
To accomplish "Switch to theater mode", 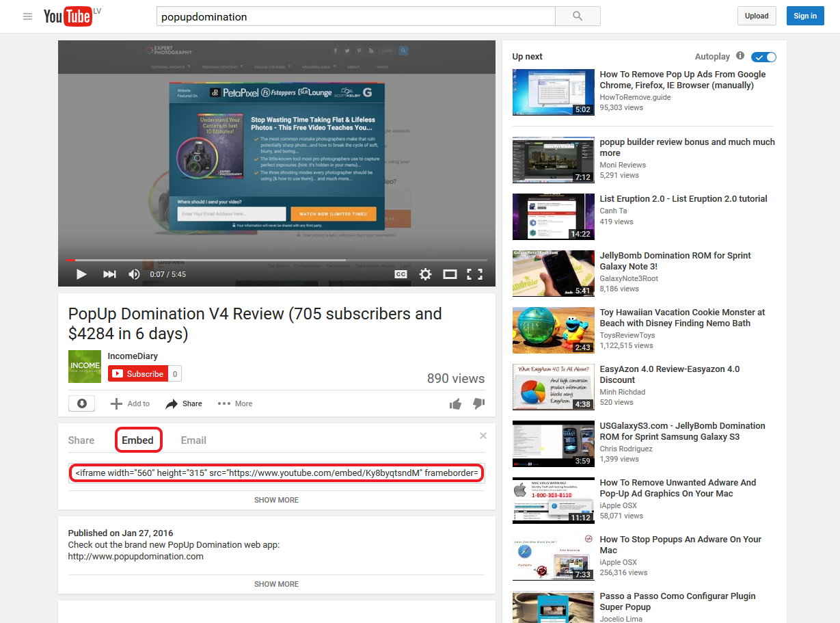I will click(x=450, y=274).
